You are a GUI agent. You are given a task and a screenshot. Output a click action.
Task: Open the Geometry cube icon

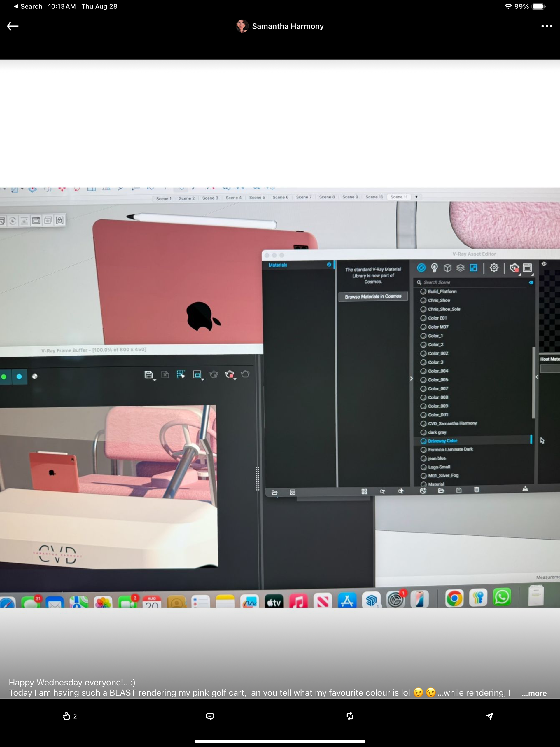[x=447, y=268]
